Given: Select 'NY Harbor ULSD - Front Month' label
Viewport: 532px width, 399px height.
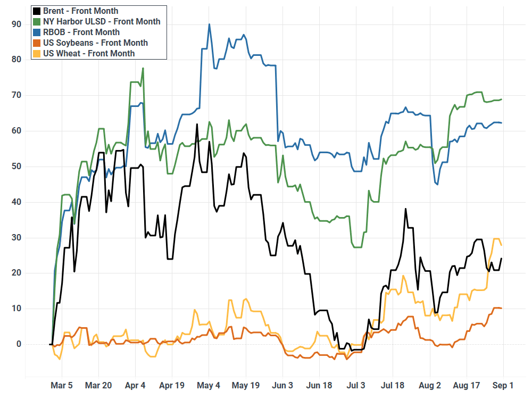Looking at the screenshot, I should 102,22.
